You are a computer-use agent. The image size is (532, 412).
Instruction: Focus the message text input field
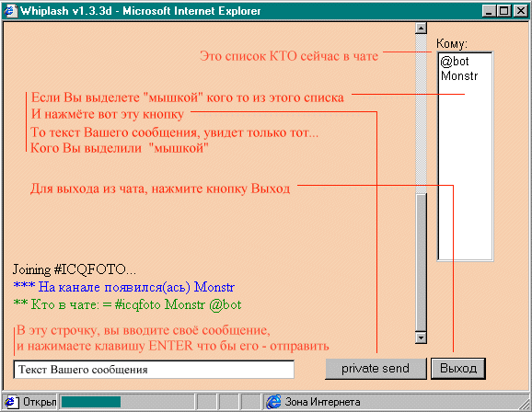(x=154, y=370)
